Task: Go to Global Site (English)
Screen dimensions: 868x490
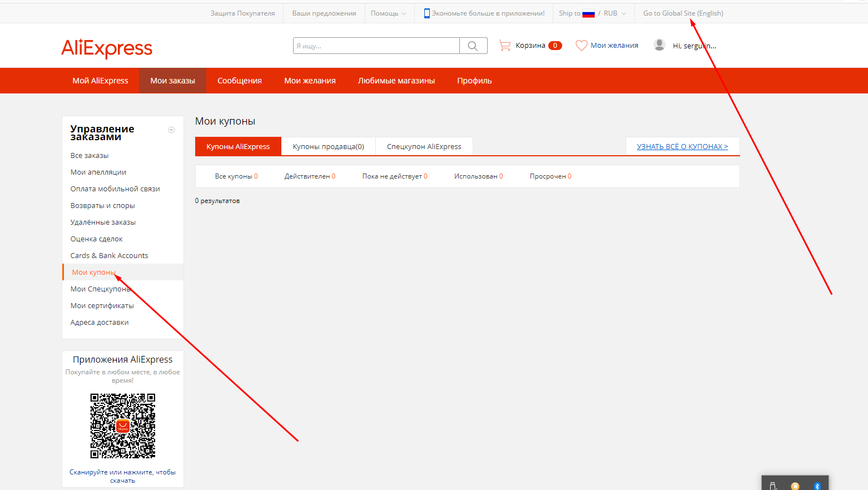Action: point(683,13)
